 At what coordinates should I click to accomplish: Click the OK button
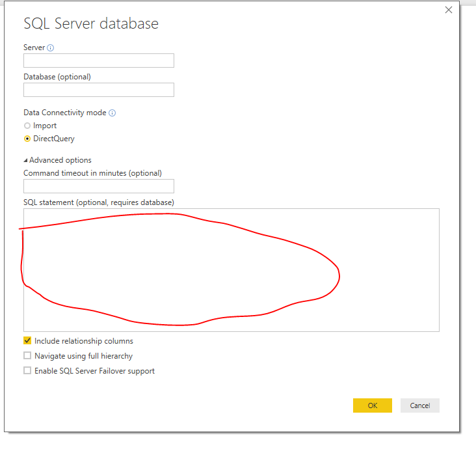[372, 405]
